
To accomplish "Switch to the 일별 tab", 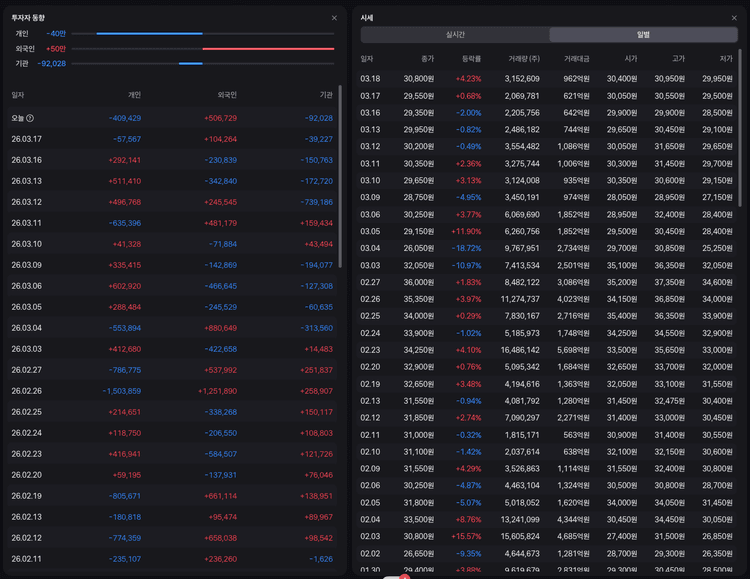I will tap(643, 34).
